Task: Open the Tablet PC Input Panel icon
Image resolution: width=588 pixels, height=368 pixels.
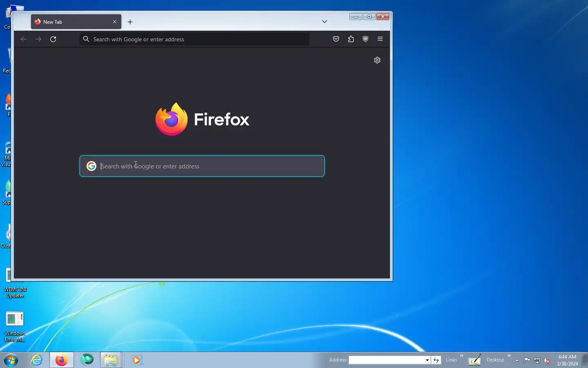Action: click(474, 360)
